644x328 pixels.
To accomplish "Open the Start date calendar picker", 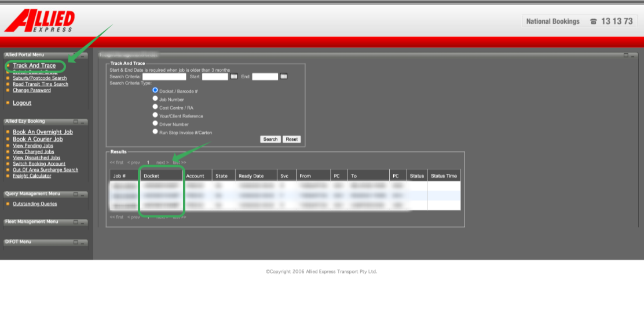I will click(x=234, y=76).
